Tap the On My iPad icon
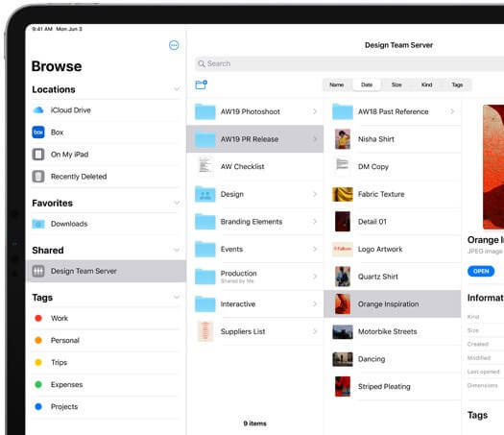 click(38, 155)
